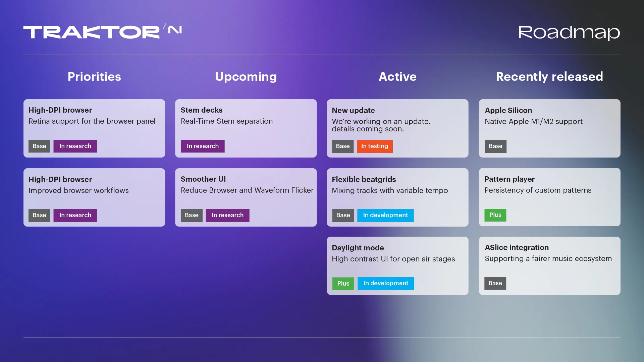Click In research tag on Stem decks
Screen dimensions: 644x362
pyautogui.click(x=203, y=146)
